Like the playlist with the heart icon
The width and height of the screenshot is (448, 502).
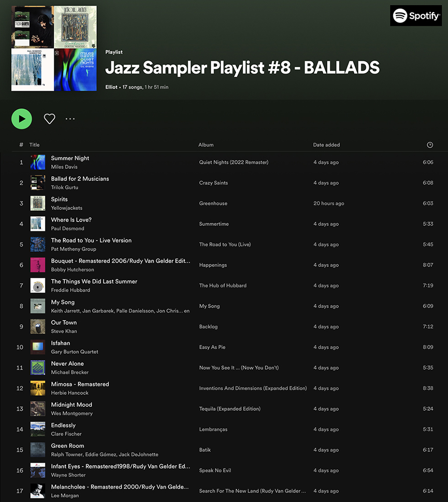[50, 119]
